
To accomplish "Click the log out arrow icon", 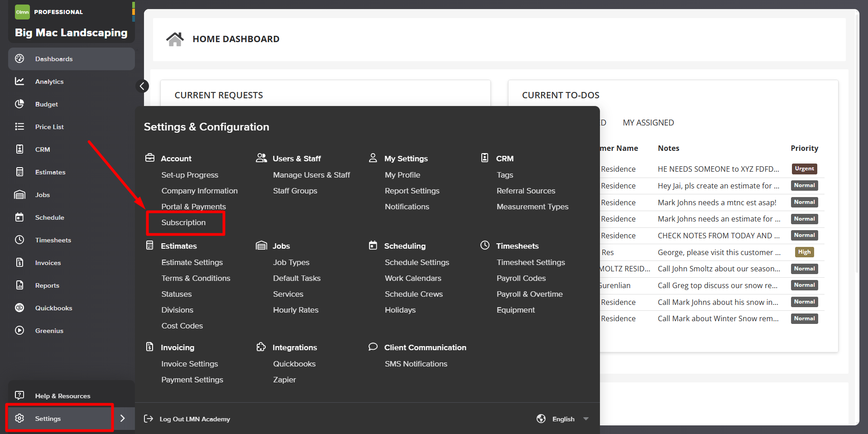I will point(149,419).
